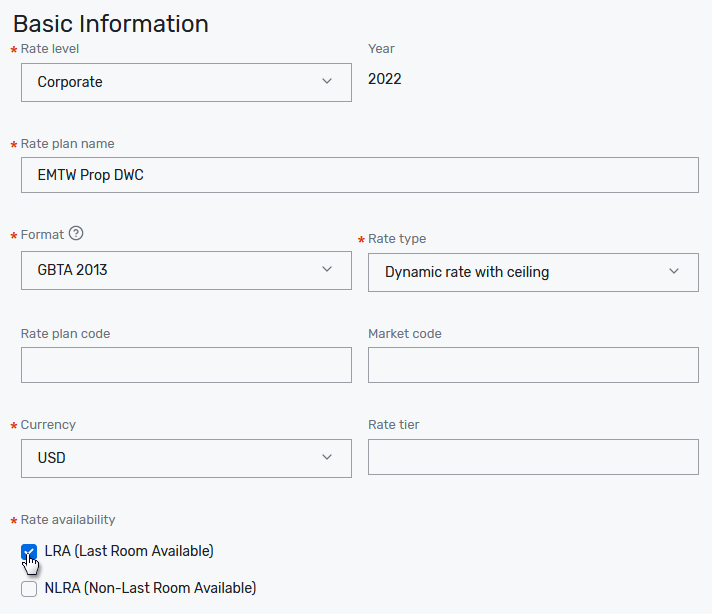Click into the Rate tier field
The height and width of the screenshot is (614, 712).
pos(533,457)
